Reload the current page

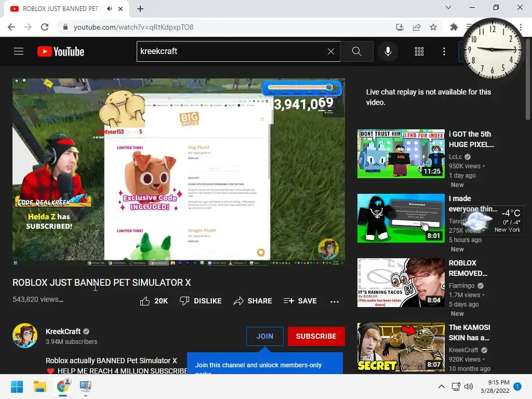point(45,27)
